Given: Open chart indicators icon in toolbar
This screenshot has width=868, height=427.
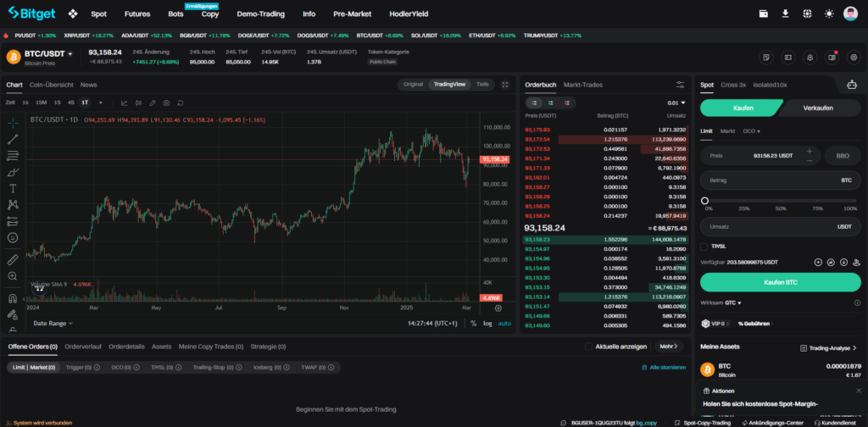Looking at the screenshot, I should [x=124, y=103].
